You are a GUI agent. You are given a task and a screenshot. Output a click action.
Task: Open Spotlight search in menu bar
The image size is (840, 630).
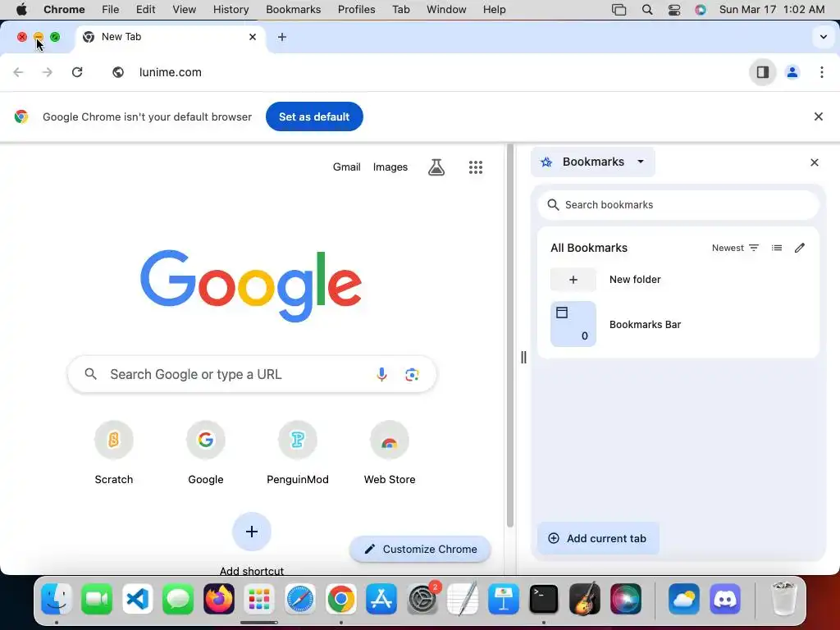coord(647,10)
